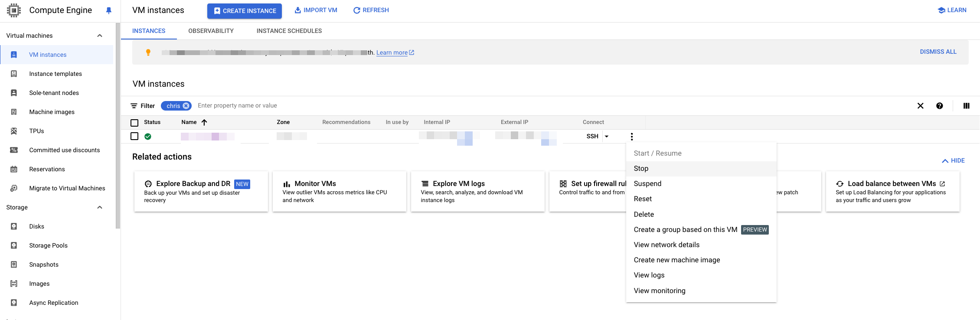Click the TPUs icon

pyautogui.click(x=14, y=131)
